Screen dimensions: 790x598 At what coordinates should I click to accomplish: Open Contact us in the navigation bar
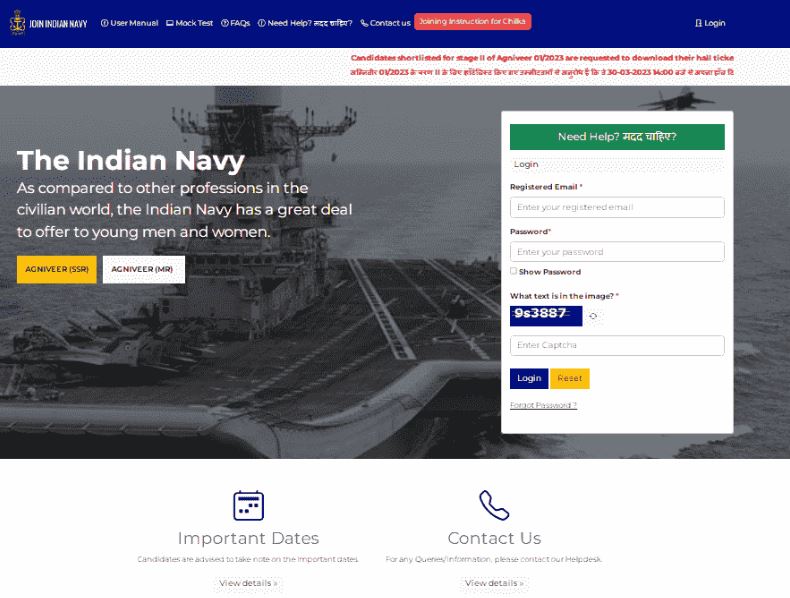[385, 23]
